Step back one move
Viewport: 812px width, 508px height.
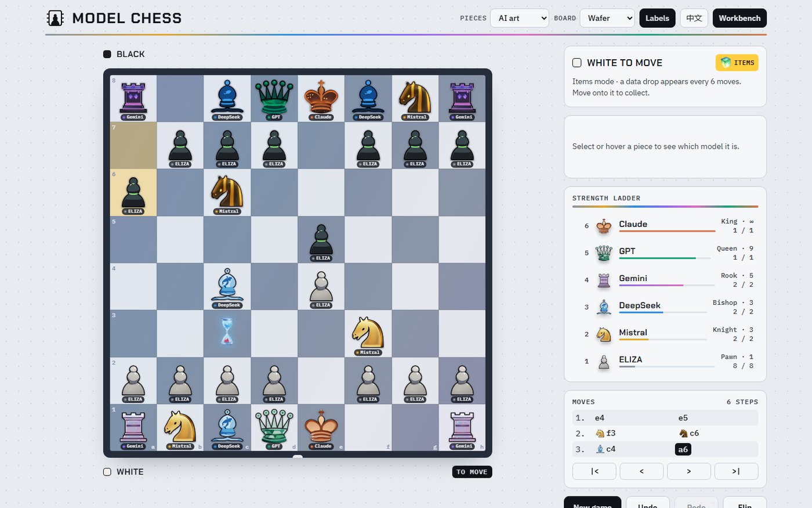point(641,471)
